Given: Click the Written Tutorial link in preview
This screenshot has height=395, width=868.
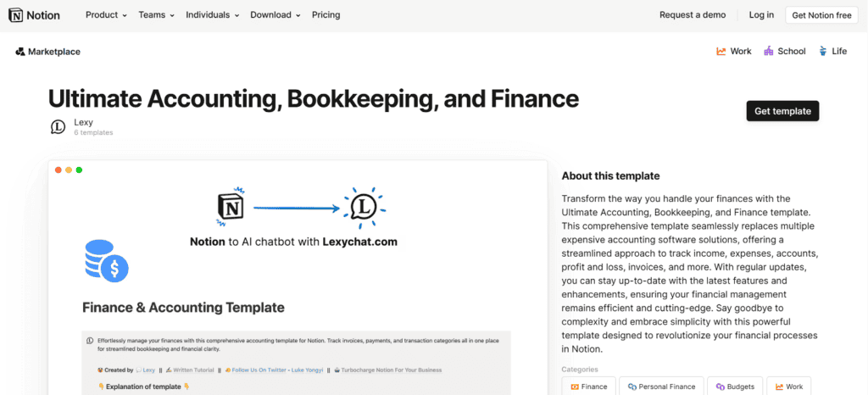Looking at the screenshot, I should point(189,370).
